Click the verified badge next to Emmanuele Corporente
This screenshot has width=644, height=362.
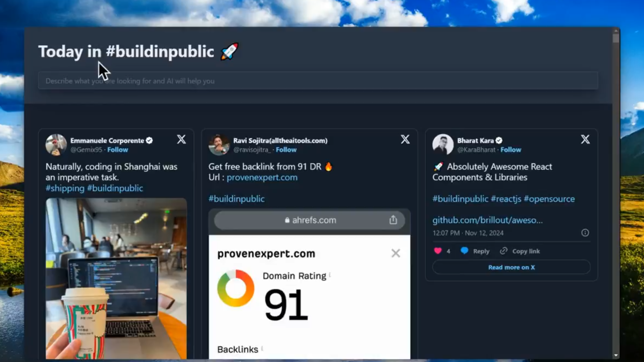[x=149, y=141]
